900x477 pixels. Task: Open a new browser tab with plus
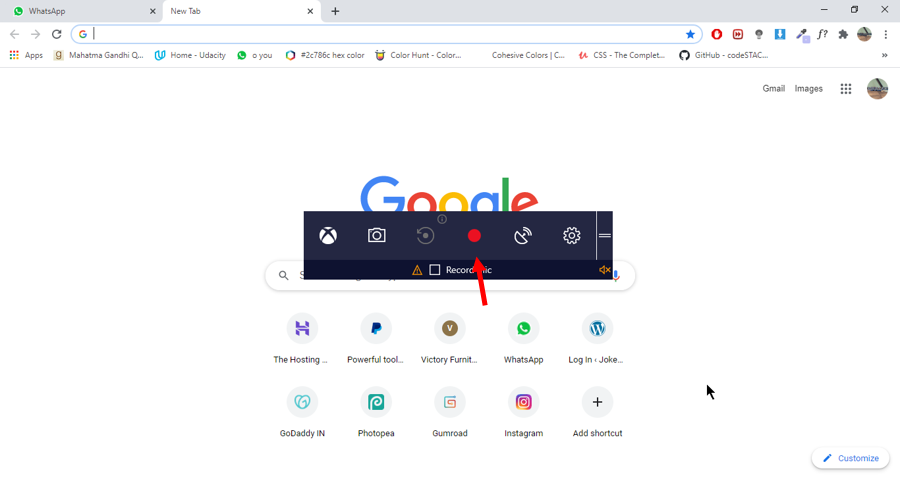click(335, 11)
